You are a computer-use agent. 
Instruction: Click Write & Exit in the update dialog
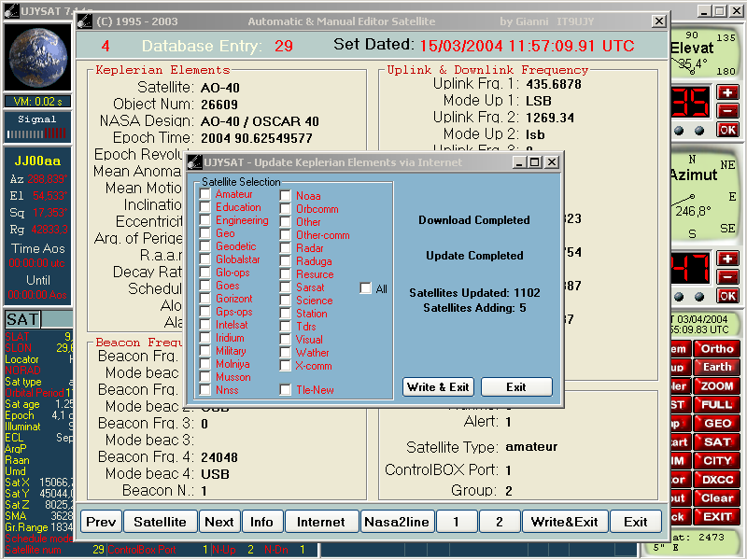click(x=438, y=387)
